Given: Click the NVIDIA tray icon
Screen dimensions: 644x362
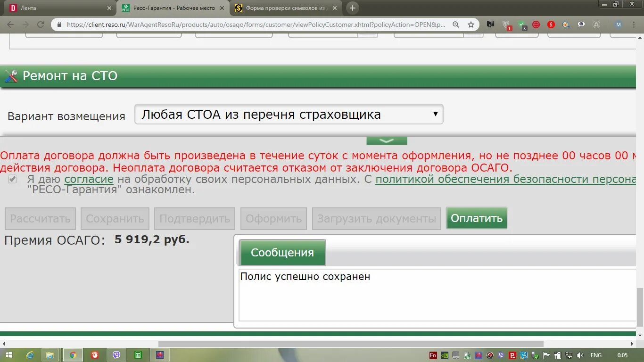Looking at the screenshot, I should click(x=445, y=355).
